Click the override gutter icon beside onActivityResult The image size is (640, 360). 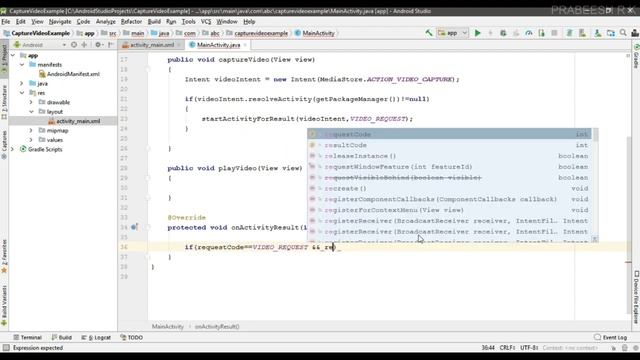(134, 227)
